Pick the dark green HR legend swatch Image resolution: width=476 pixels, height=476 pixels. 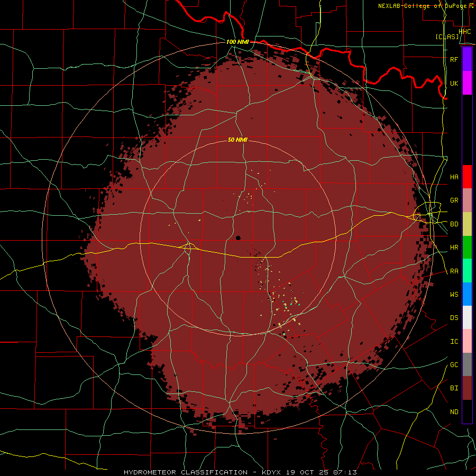(467, 247)
